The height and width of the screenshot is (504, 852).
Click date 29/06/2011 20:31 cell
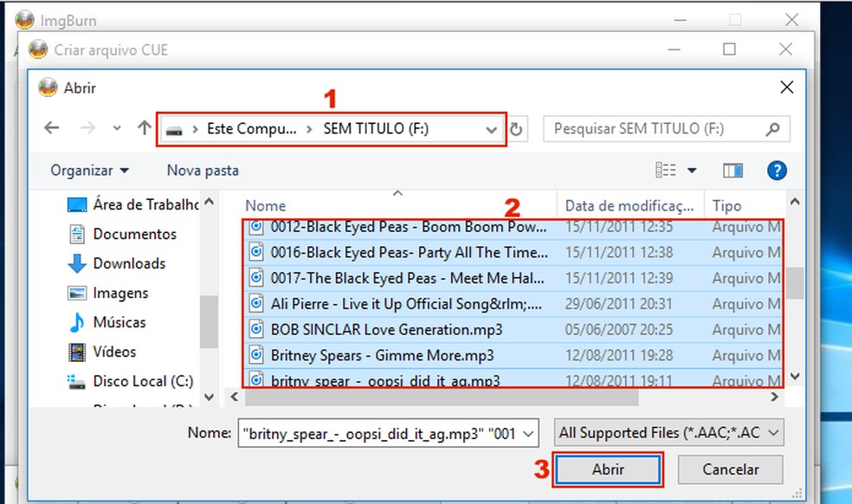tap(619, 304)
